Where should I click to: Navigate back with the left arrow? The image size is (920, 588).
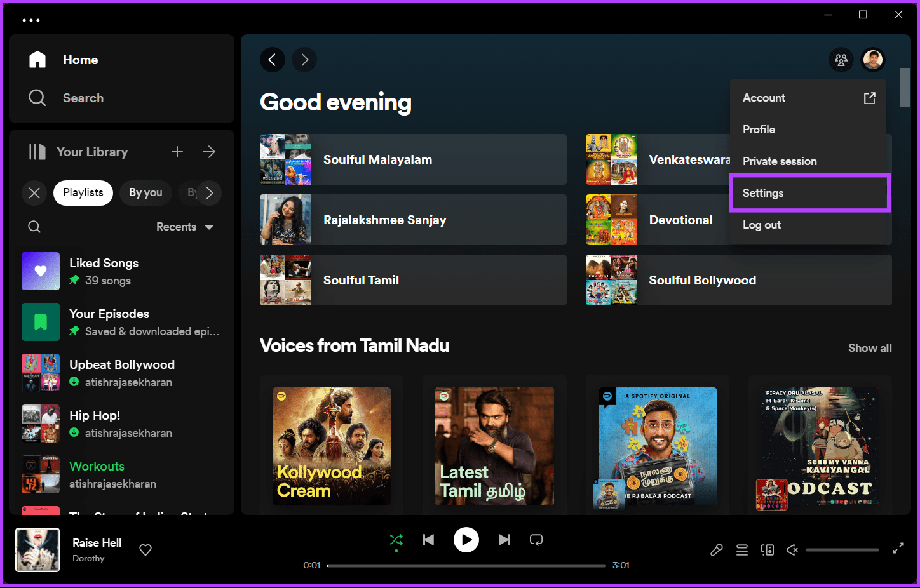point(272,60)
